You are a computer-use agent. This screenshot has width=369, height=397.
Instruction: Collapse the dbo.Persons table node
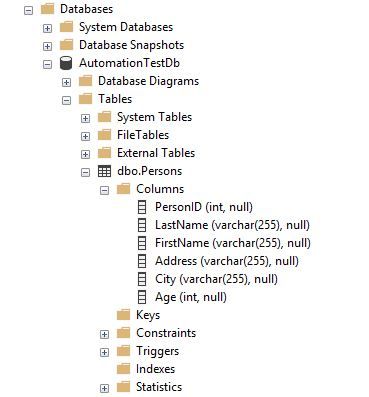coord(85,172)
